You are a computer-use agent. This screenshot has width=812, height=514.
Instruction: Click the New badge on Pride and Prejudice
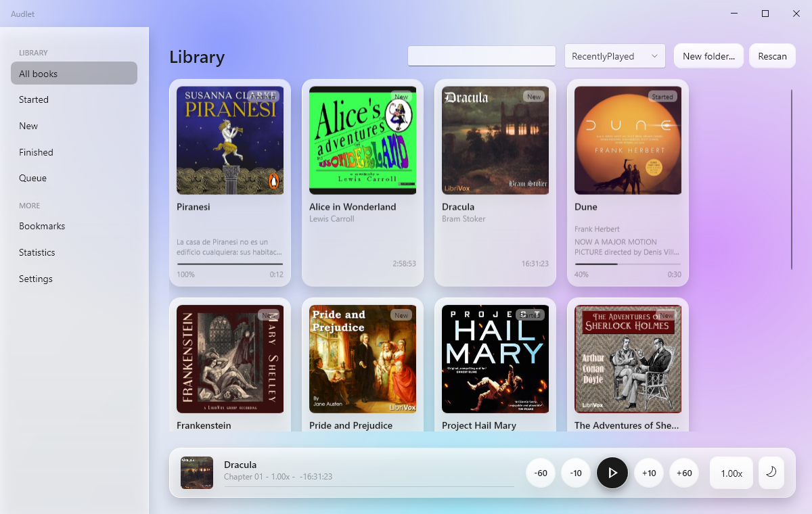[x=401, y=315]
